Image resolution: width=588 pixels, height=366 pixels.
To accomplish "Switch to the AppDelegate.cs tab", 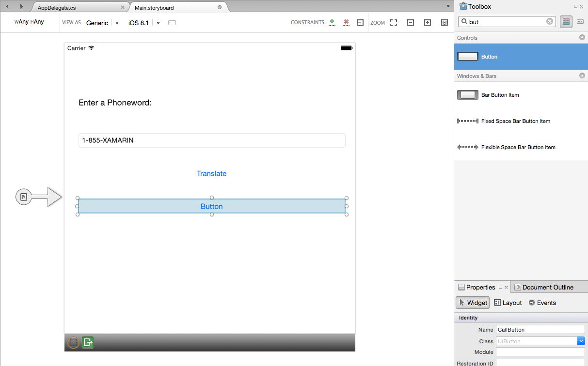I will (x=57, y=8).
